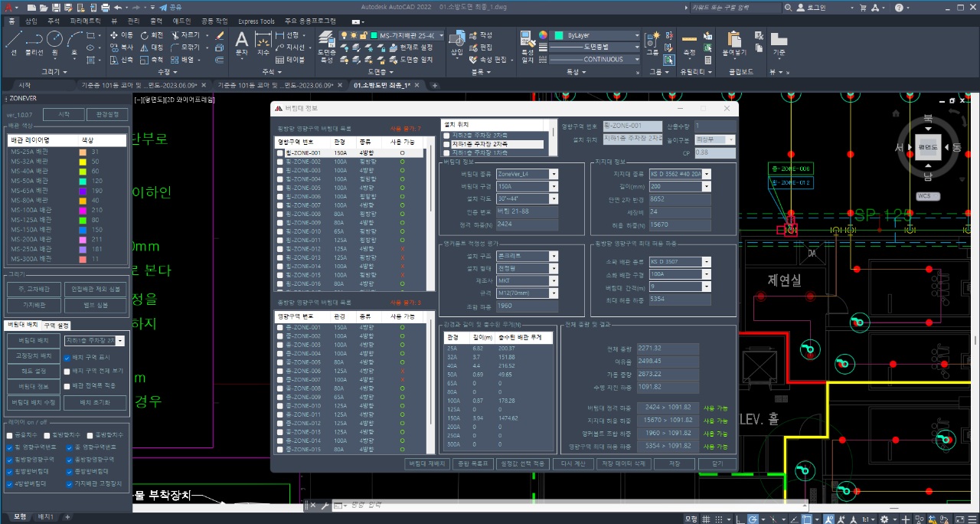Click the 배치 초기화 button
Screen dimensions: 980x524
pyautogui.click(x=96, y=402)
